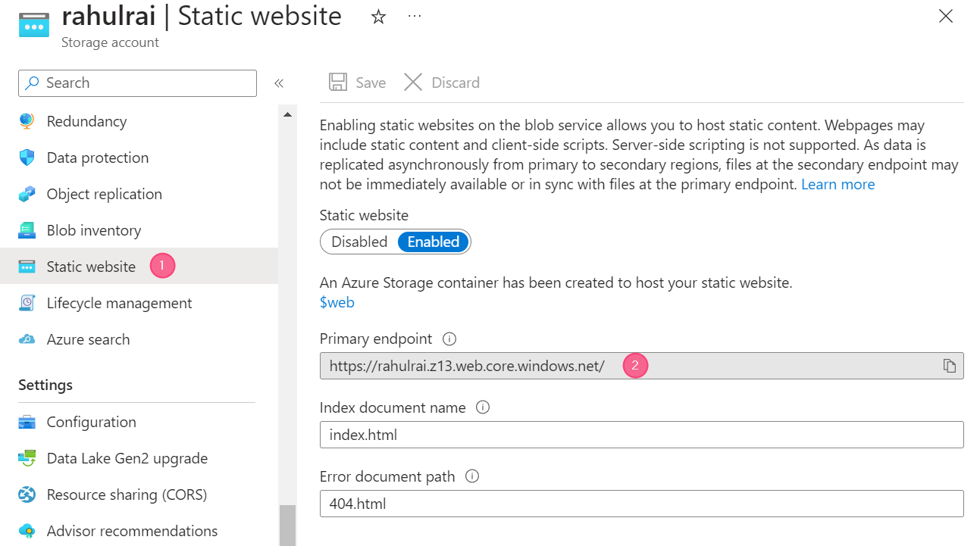Click the Resource sharing (CORS) icon

(27, 495)
